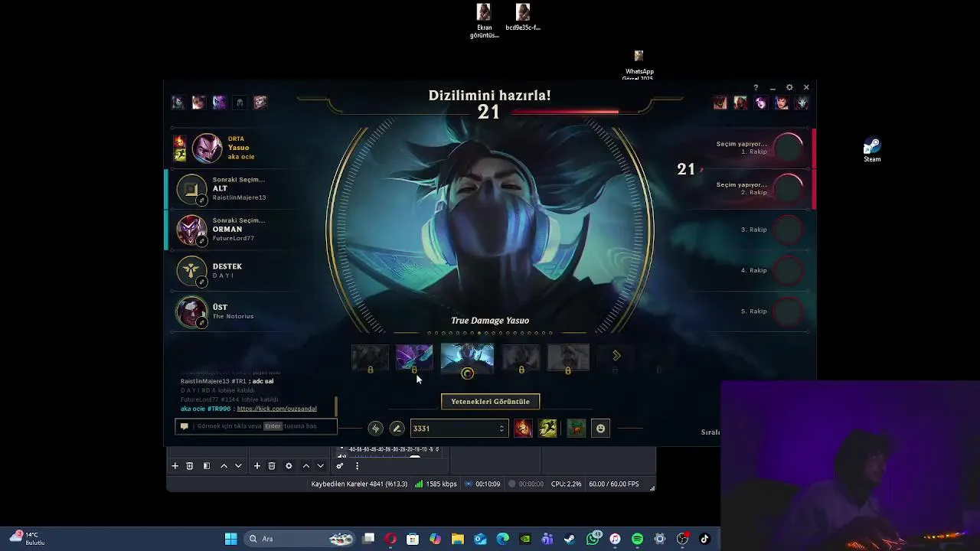Click the OBS CPU: 2.2% status text
Viewport: 980px width, 551px height.
click(x=567, y=484)
